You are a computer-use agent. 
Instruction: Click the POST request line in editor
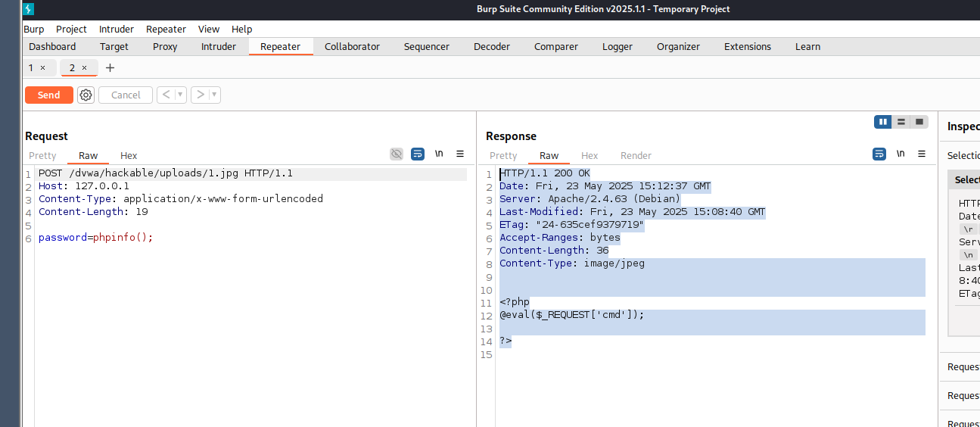[x=166, y=173]
